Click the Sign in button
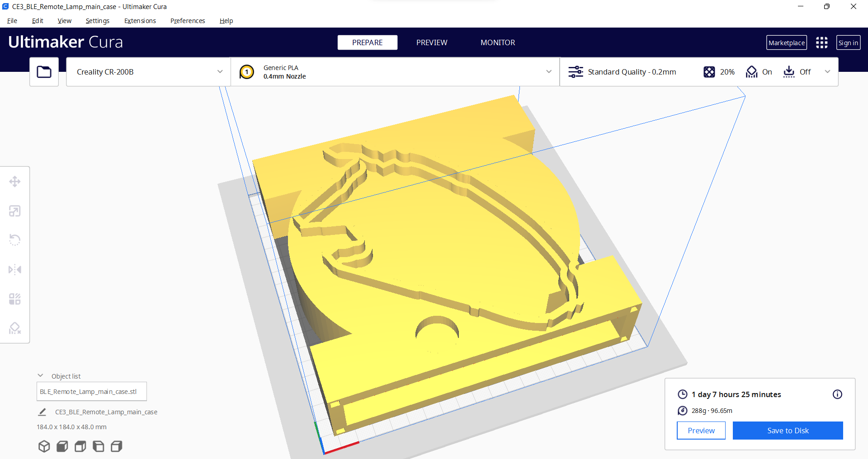The image size is (868, 459). [x=848, y=42]
